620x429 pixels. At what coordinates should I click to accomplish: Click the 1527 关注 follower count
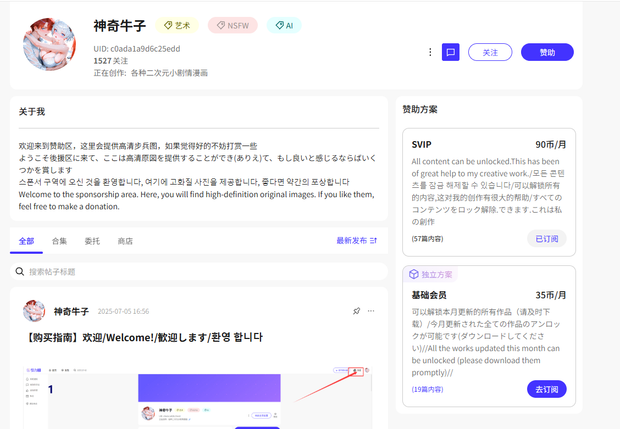111,61
